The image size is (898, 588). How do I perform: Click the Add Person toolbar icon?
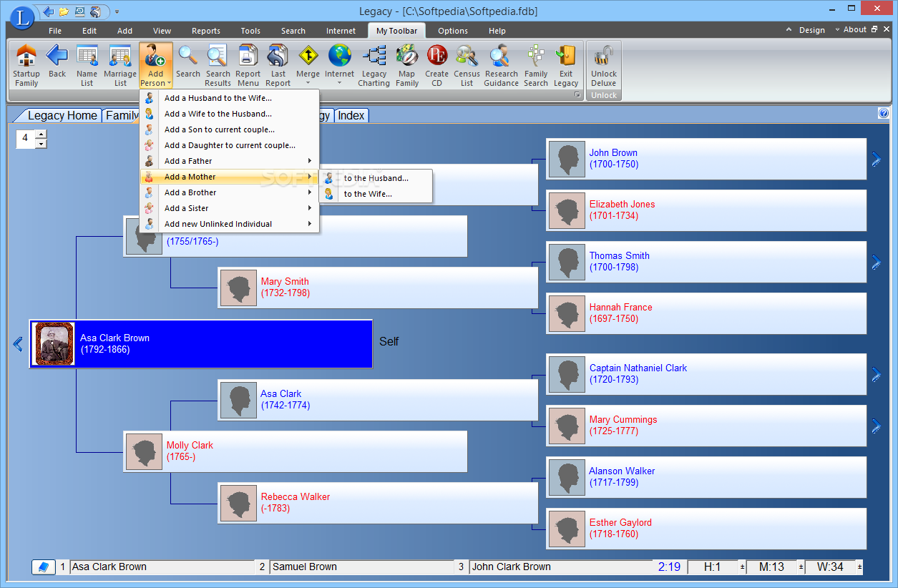coord(155,65)
